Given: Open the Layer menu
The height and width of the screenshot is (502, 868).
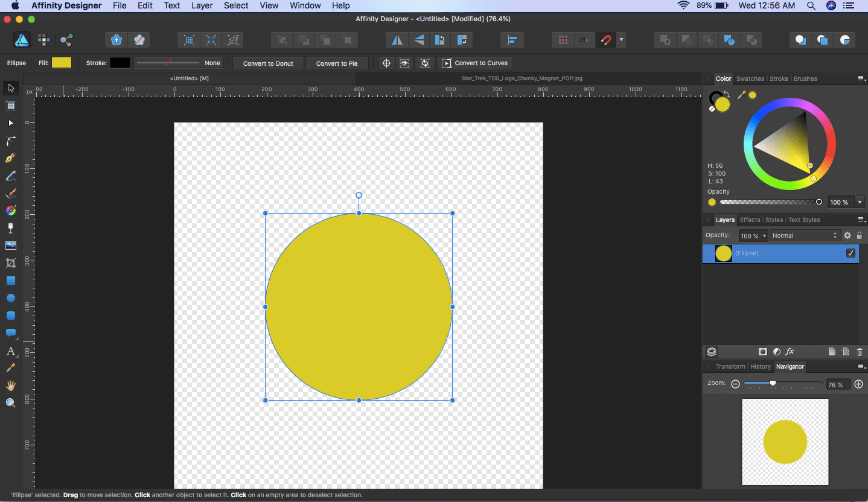Looking at the screenshot, I should pyautogui.click(x=202, y=5).
